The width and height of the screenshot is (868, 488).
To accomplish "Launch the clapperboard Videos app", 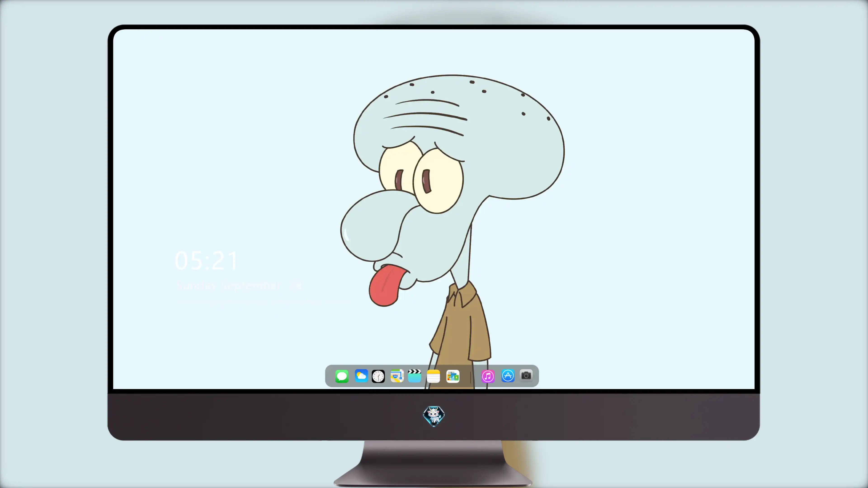I will click(x=415, y=376).
